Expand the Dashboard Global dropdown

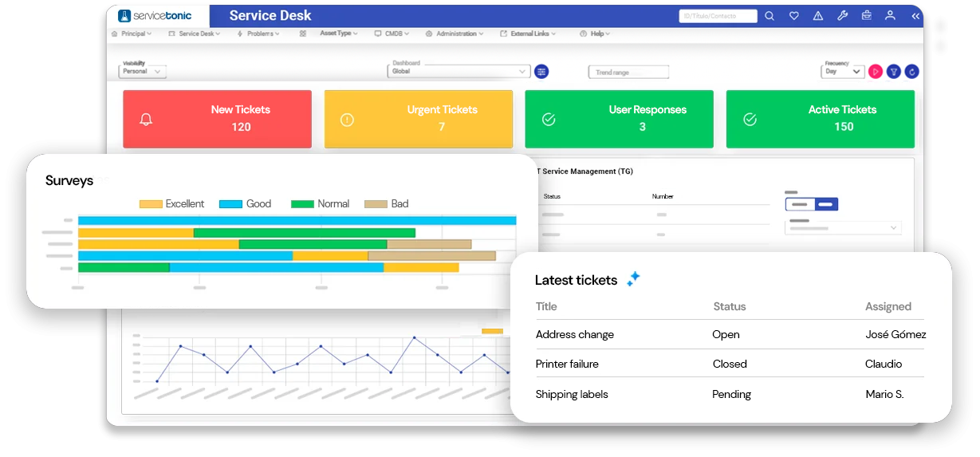click(x=459, y=72)
